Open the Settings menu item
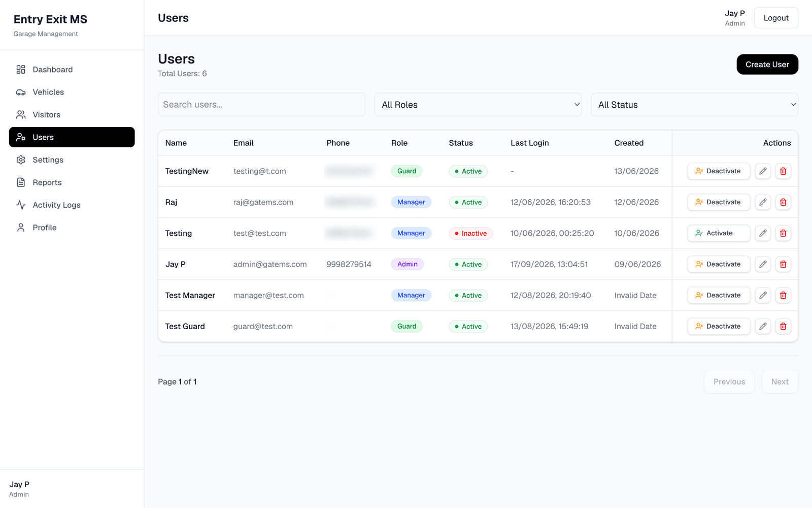Image resolution: width=812 pixels, height=508 pixels. click(x=72, y=160)
